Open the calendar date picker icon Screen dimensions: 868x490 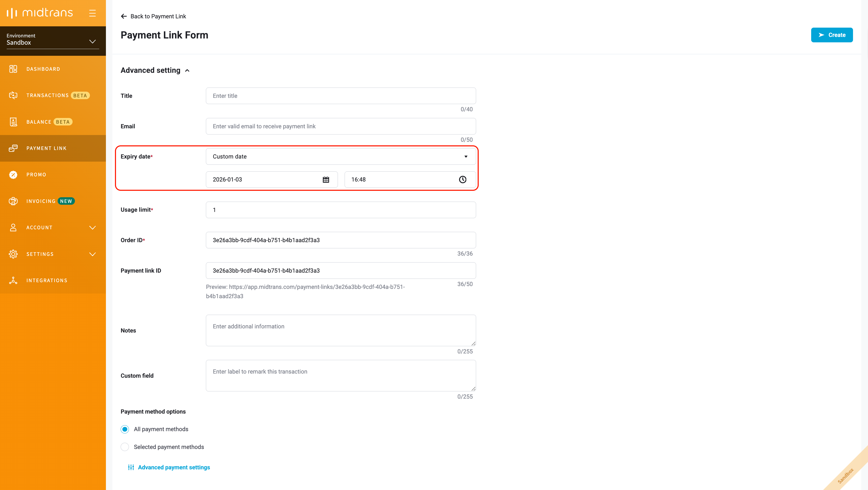tap(326, 179)
